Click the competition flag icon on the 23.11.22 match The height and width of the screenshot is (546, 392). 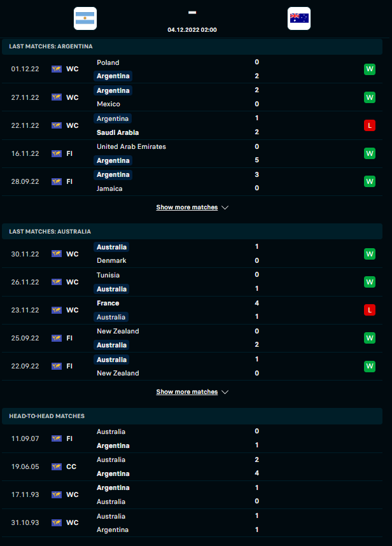click(57, 310)
